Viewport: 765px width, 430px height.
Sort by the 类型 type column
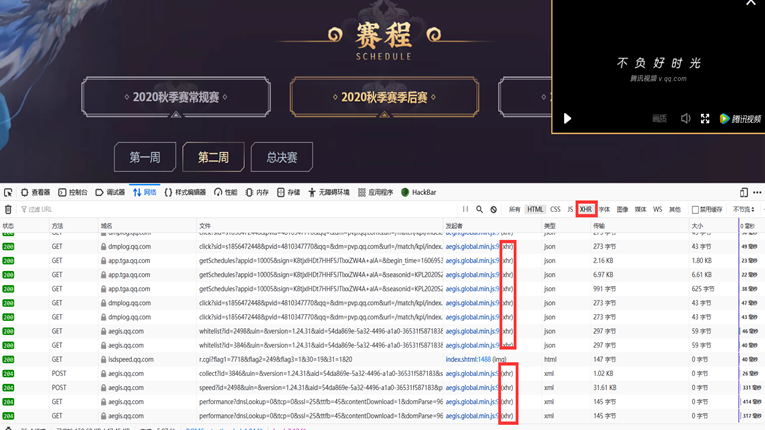(566, 226)
